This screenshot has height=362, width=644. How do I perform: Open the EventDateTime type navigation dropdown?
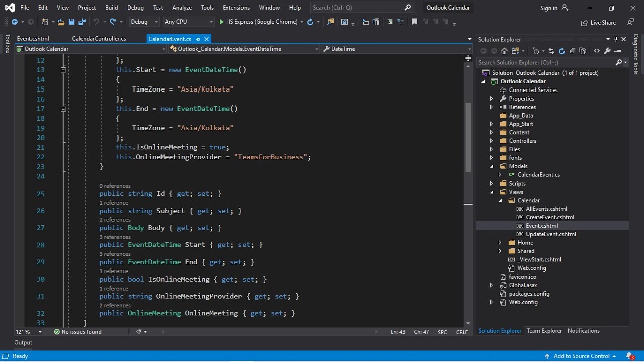point(244,49)
